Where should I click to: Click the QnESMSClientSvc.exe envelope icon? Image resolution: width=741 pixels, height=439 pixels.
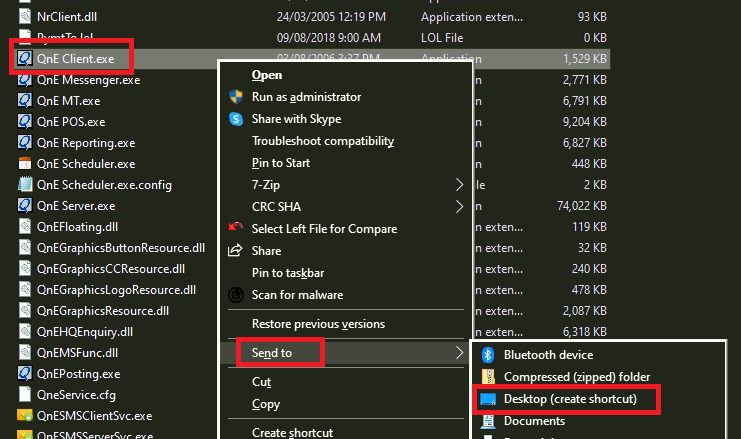(x=25, y=415)
